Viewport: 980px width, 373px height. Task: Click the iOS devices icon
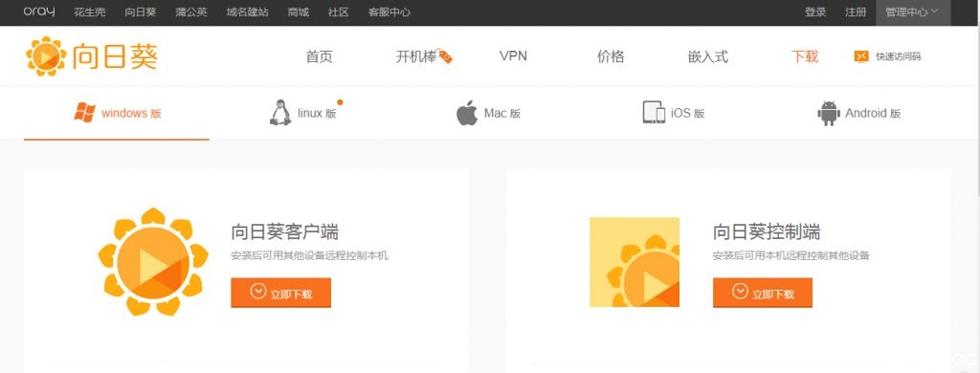click(x=654, y=113)
